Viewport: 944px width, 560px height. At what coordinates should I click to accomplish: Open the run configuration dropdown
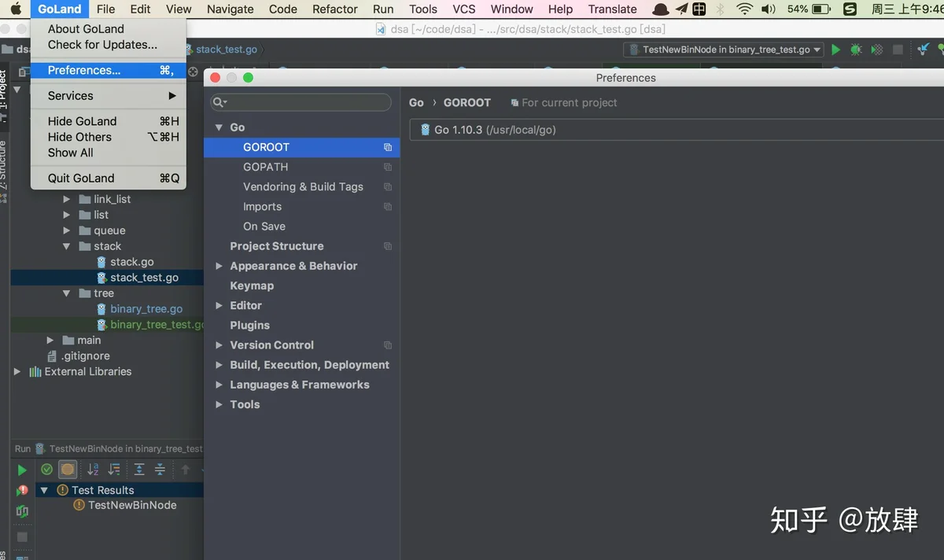tap(724, 50)
